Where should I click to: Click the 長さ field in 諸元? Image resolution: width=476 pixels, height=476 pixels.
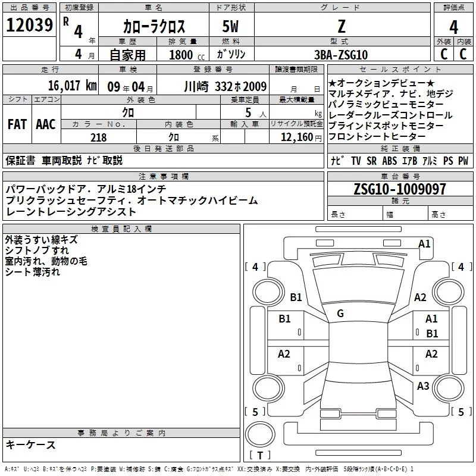[355, 213]
